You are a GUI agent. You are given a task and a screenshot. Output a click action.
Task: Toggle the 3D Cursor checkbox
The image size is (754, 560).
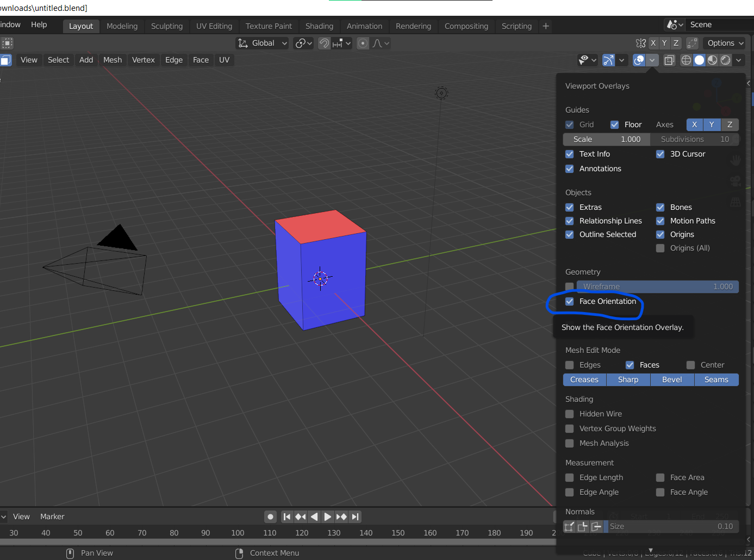coord(660,154)
